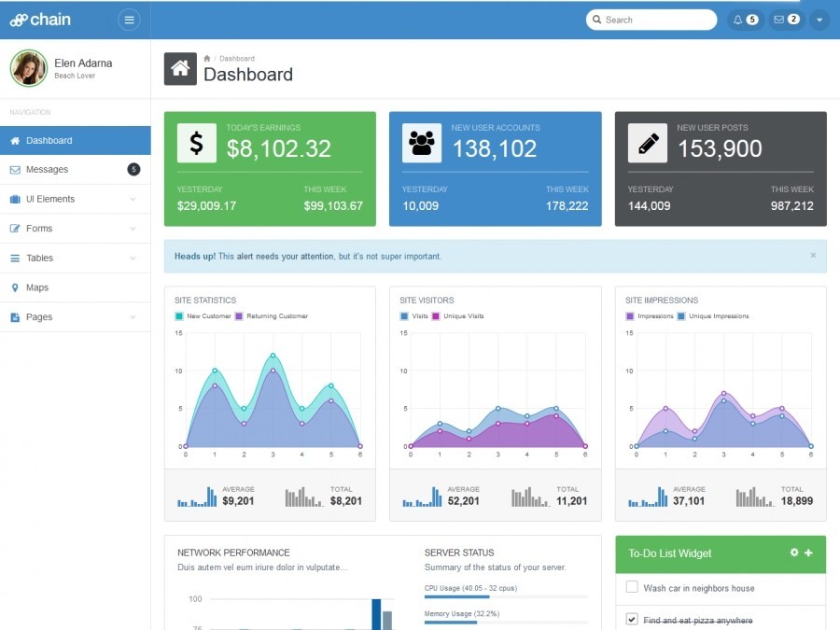Open To-Do List Widget settings gear
Image resolution: width=840 pixels, height=630 pixels.
[794, 553]
